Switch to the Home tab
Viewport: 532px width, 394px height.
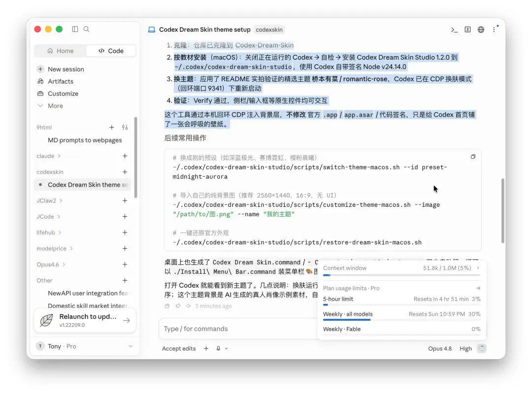(x=61, y=51)
